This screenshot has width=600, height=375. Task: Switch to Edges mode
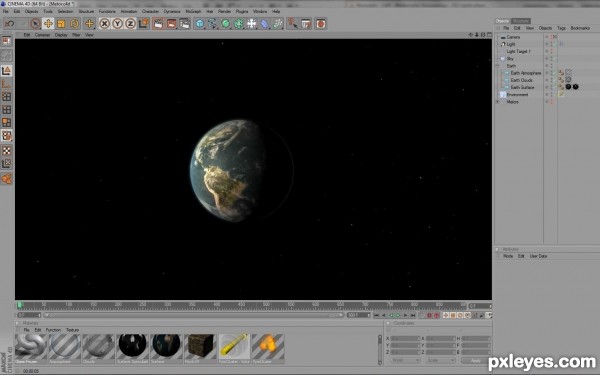7,109
